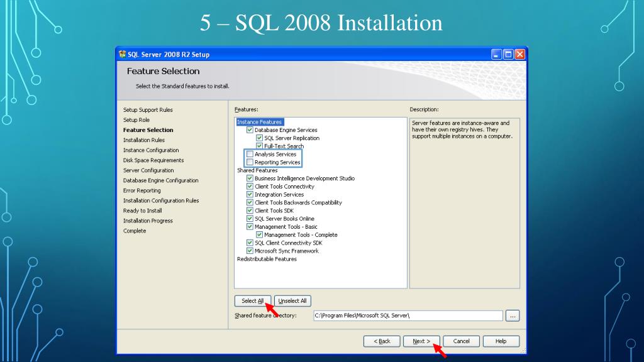Uncheck SQL Server Replication checkbox
This screenshot has width=644, height=362.
tap(259, 138)
